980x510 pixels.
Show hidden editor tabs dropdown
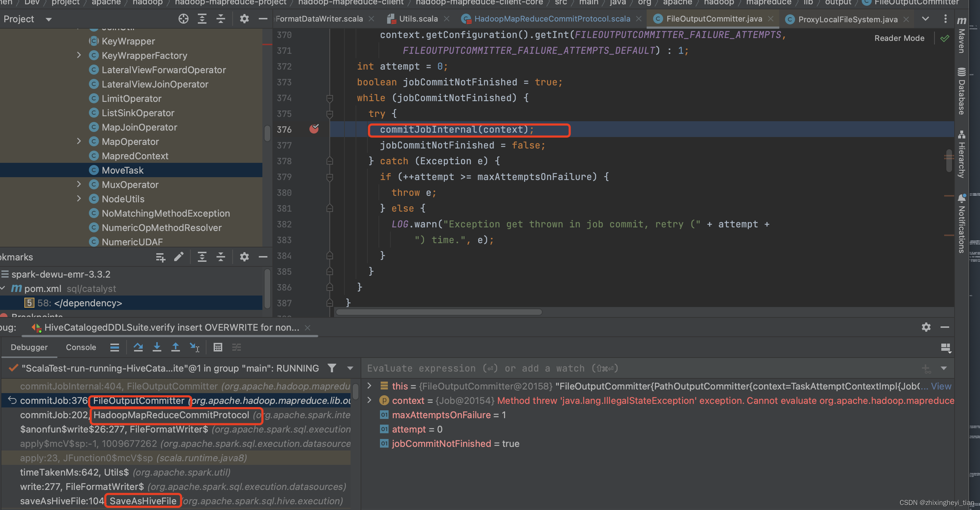coord(926,19)
